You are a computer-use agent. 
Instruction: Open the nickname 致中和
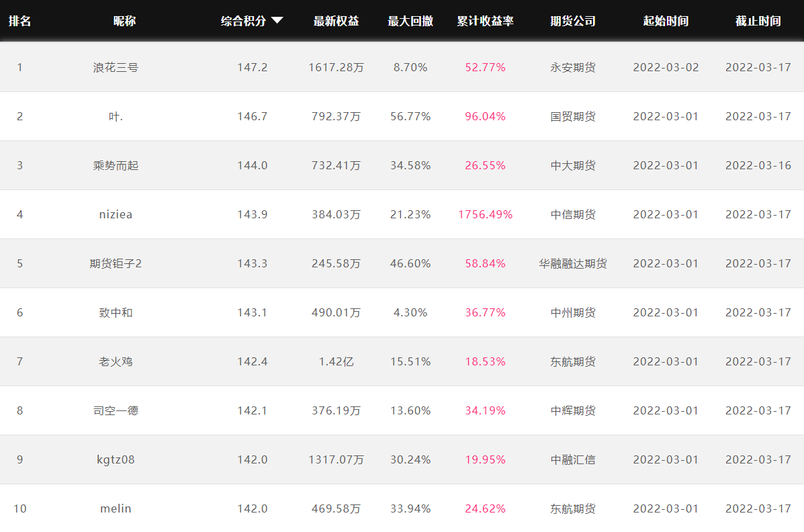tap(116, 312)
